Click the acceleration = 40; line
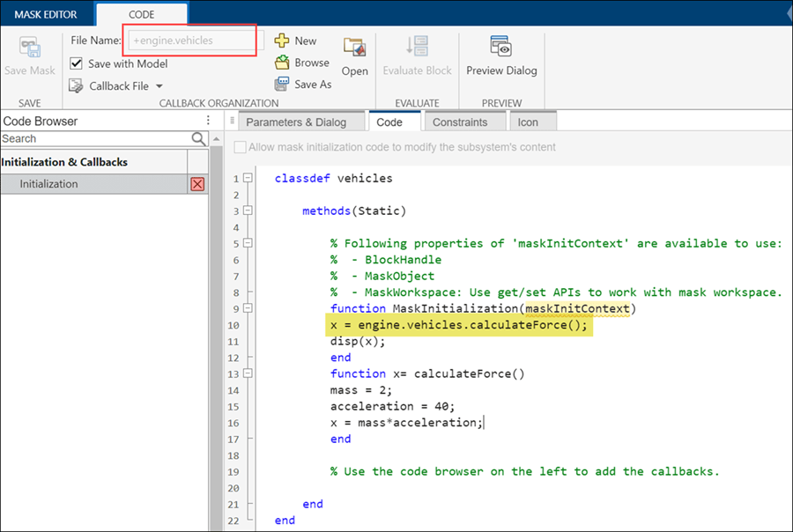 (x=392, y=406)
